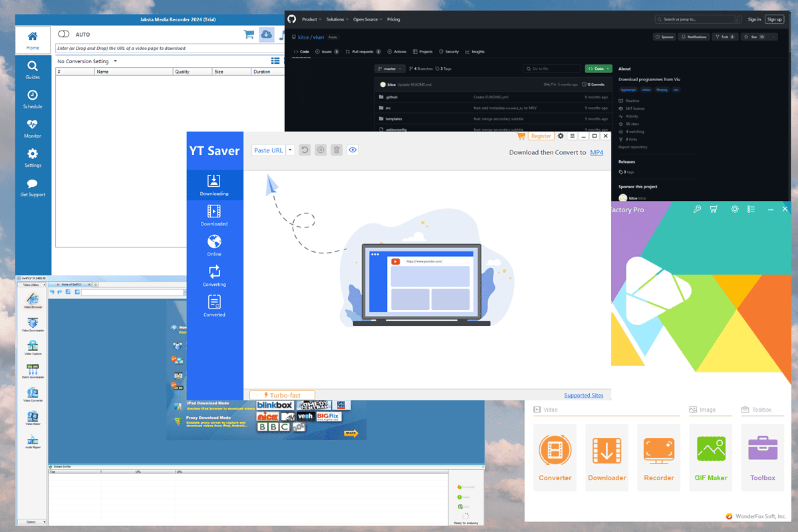This screenshot has width=798, height=532.
Task: Open the WonderFox GIF Maker
Action: point(710,456)
